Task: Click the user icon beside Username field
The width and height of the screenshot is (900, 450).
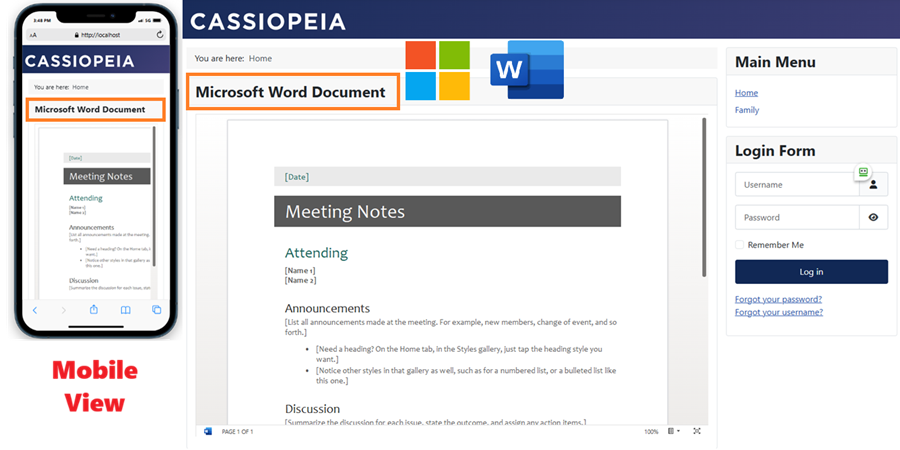Action: click(873, 185)
